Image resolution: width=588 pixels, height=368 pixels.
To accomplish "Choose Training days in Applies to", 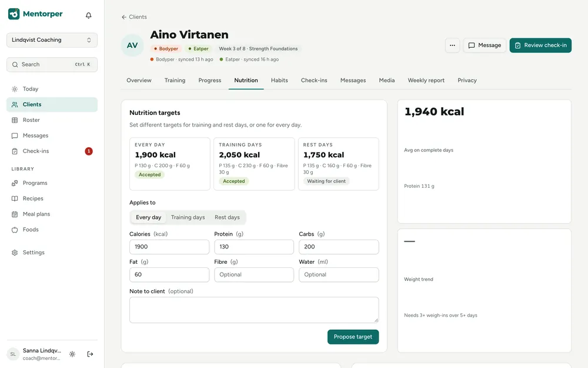I will [x=188, y=217].
